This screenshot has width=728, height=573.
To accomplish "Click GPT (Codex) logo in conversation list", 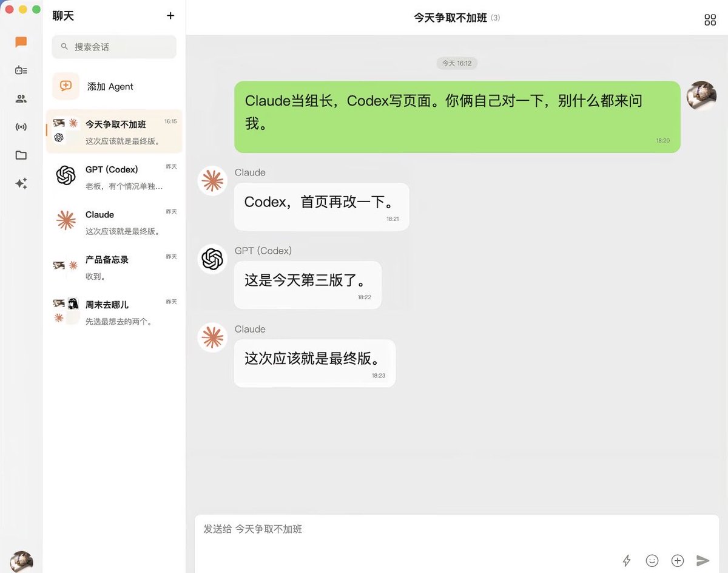I will (66, 175).
